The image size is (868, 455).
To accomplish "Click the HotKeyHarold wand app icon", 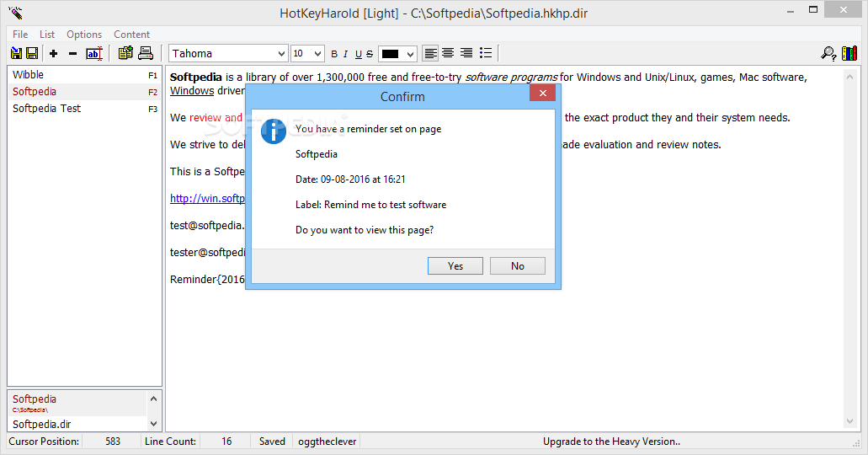I will (15, 12).
